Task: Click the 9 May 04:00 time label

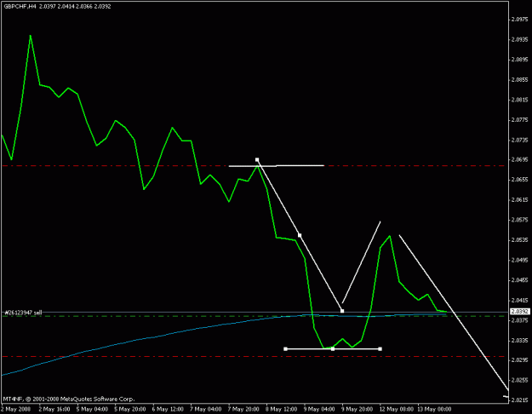Action: click(x=319, y=409)
